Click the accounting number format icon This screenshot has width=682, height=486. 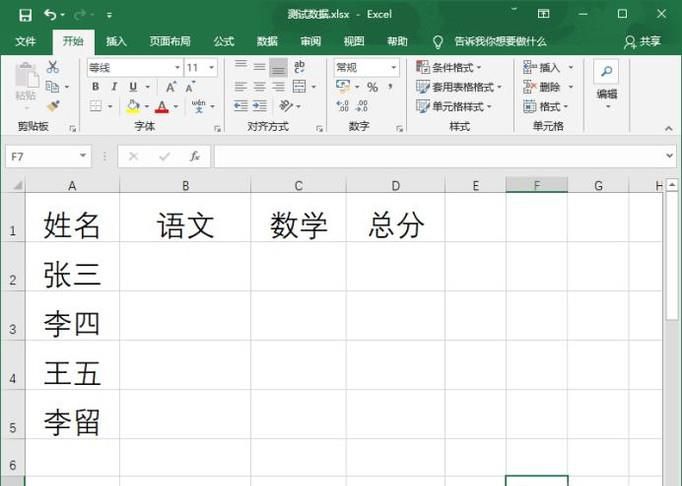pos(343,86)
